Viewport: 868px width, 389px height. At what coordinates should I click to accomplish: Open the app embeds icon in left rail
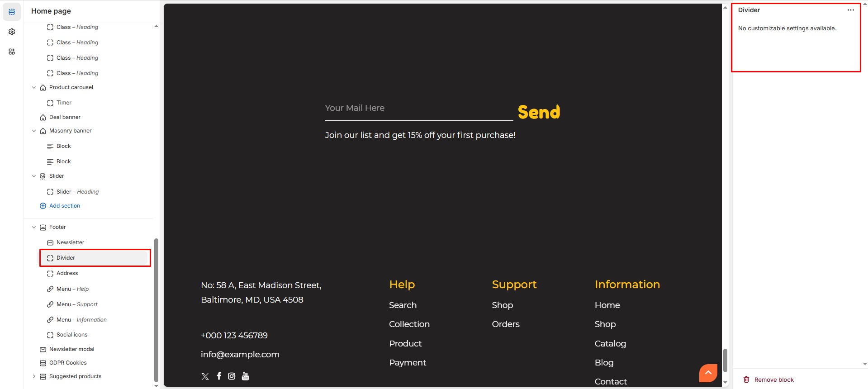(12, 52)
